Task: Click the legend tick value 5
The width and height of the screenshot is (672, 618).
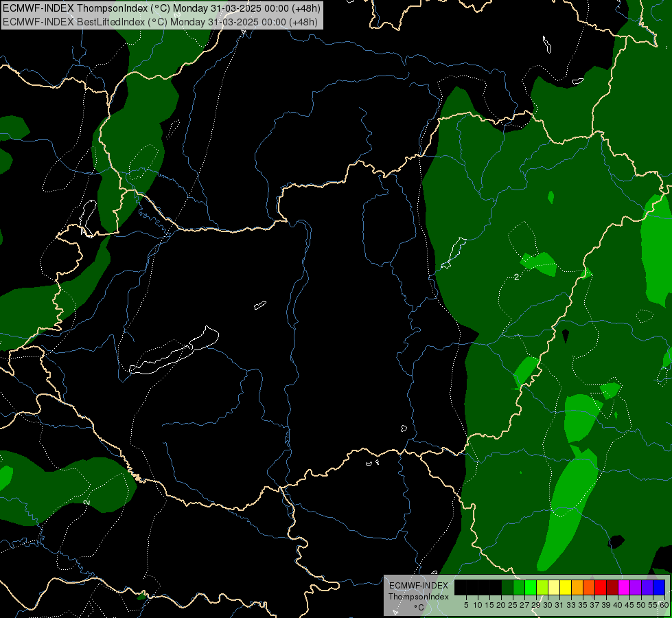Action: (466, 605)
